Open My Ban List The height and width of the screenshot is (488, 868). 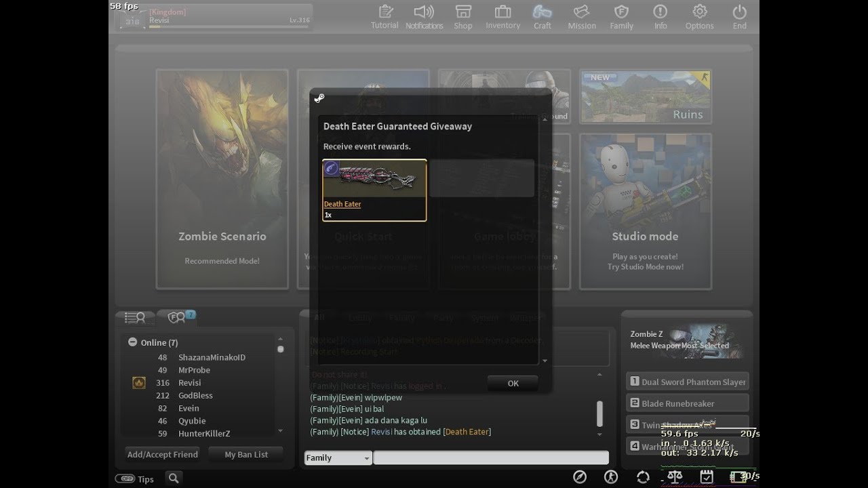(x=246, y=454)
